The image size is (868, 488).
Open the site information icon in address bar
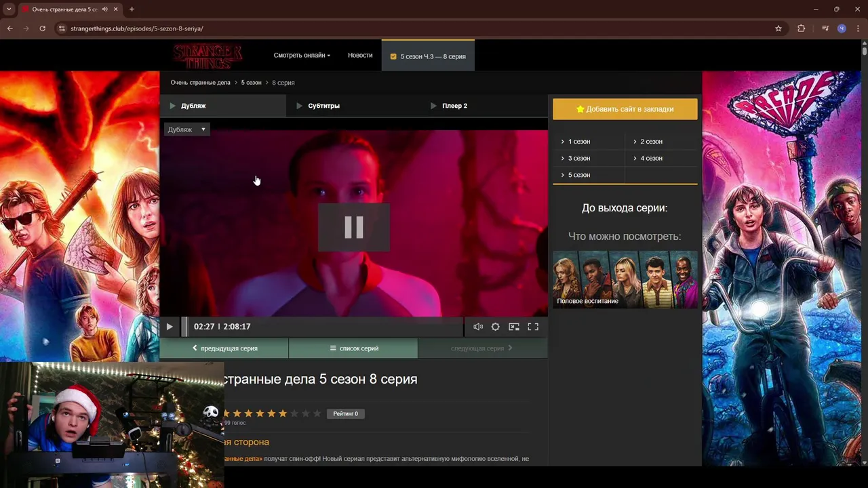point(62,28)
